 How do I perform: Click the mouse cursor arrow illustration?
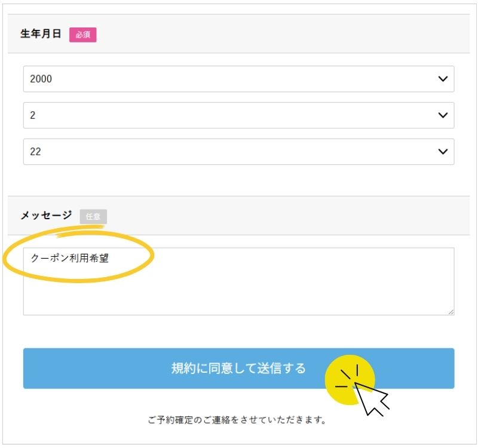(x=371, y=398)
